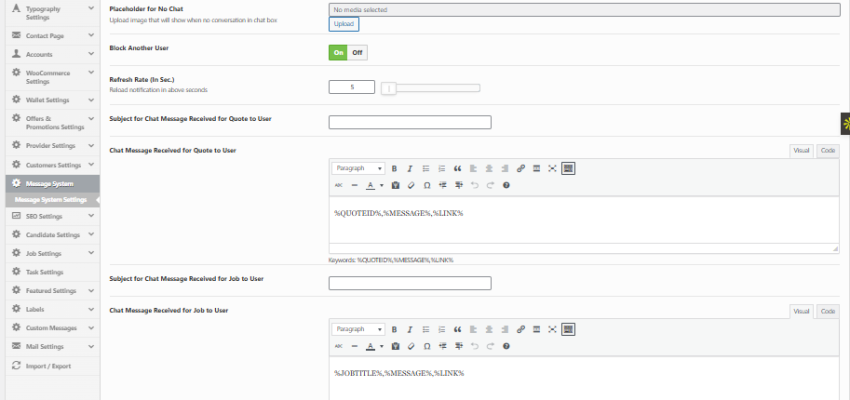Open help icon in Job message editor
This screenshot has width=850, height=400.
coord(506,346)
